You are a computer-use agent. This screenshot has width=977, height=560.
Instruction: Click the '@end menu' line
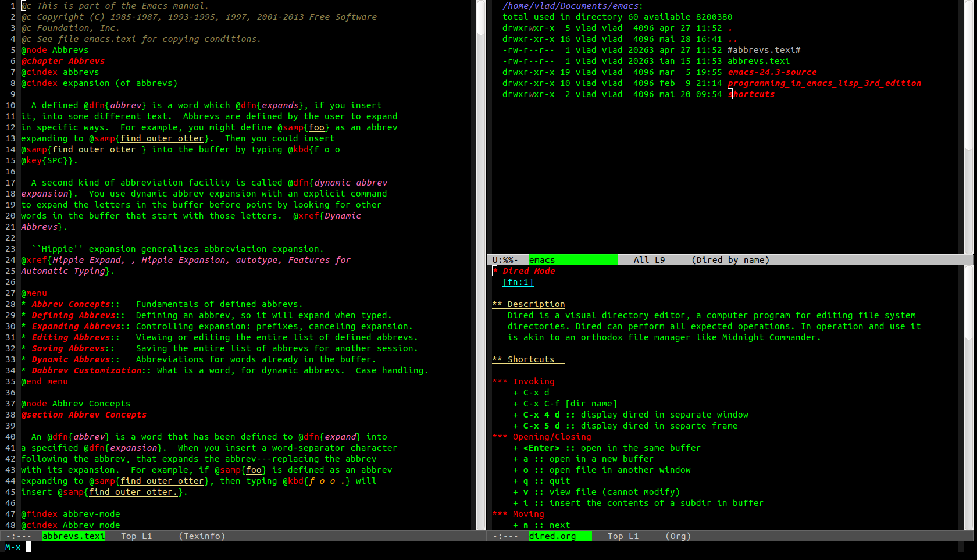[x=44, y=381]
